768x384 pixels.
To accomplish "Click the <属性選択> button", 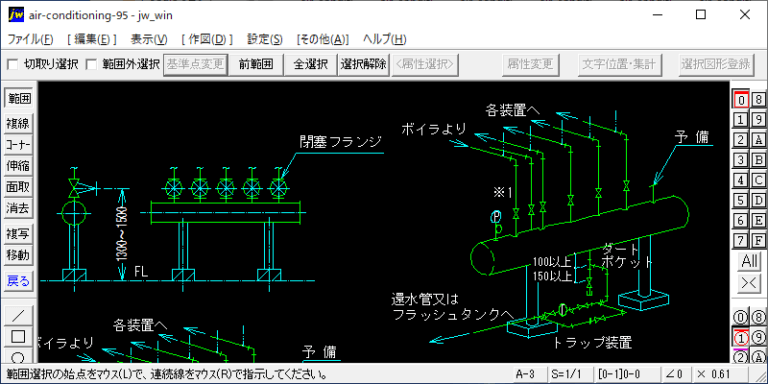I will click(x=425, y=64).
